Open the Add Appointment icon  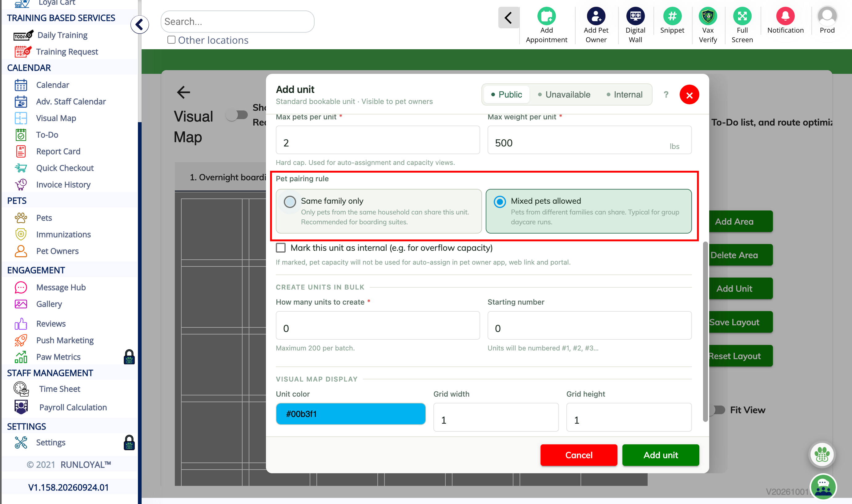(x=546, y=16)
